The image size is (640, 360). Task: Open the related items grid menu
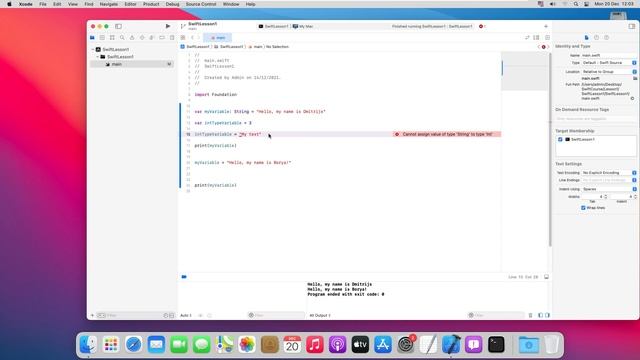pyautogui.click(x=183, y=38)
